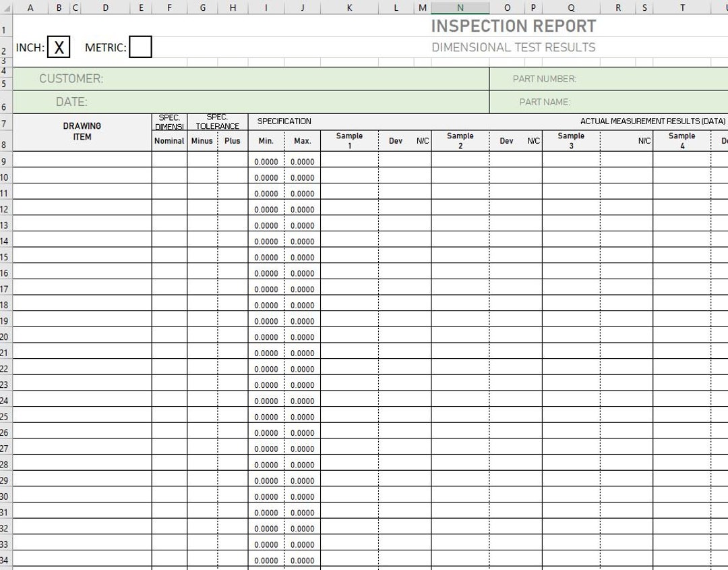The width and height of the screenshot is (728, 570).
Task: Click the SPECIFICATION header cell
Action: coord(284,121)
